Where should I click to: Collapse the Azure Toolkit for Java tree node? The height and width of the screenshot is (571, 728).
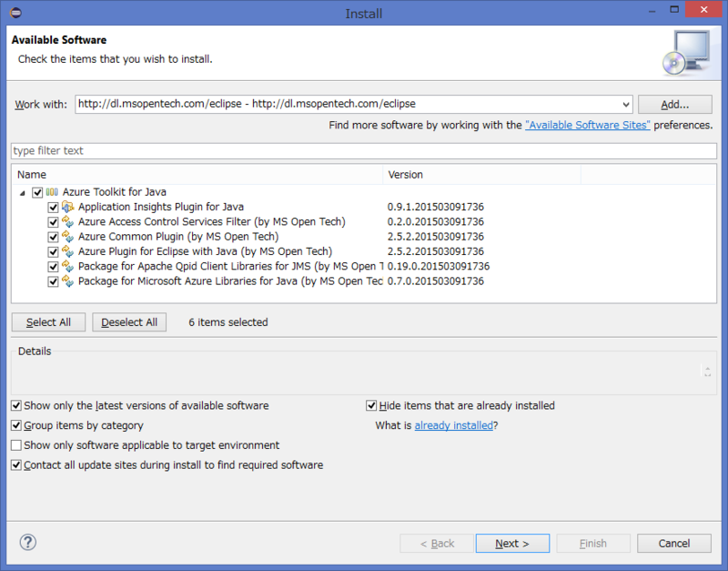coord(22,193)
